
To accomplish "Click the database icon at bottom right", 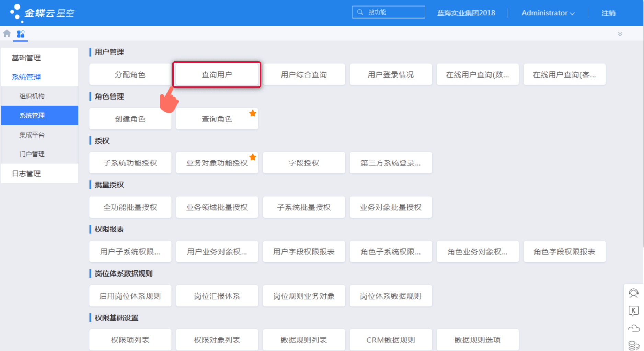I will [633, 344].
